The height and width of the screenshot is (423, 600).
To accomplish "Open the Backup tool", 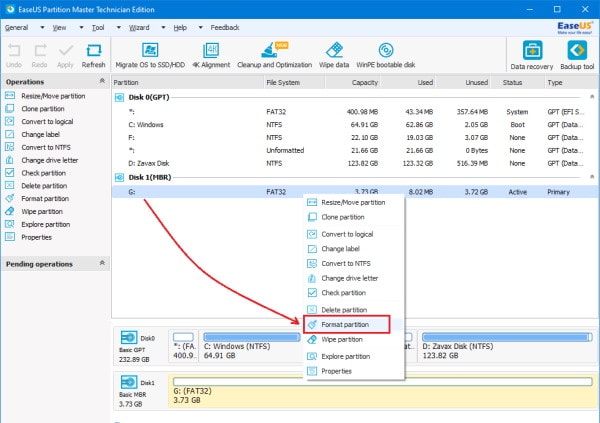I will tap(577, 56).
